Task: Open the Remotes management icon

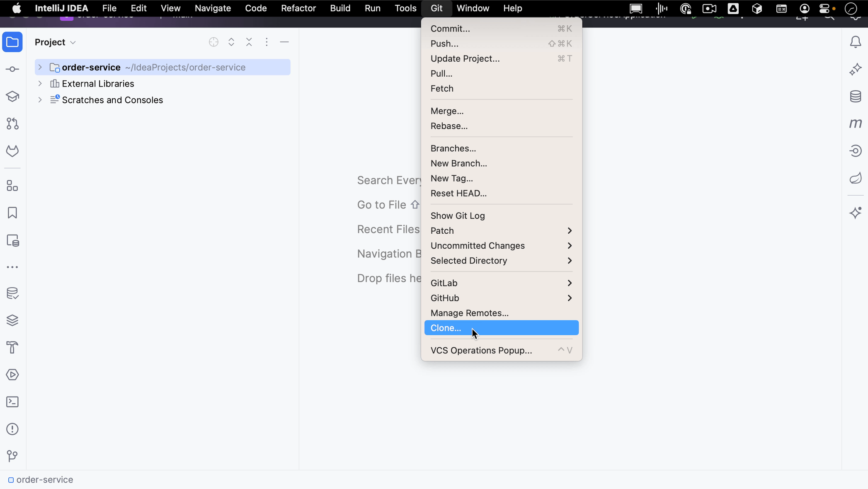Action: pos(469,312)
